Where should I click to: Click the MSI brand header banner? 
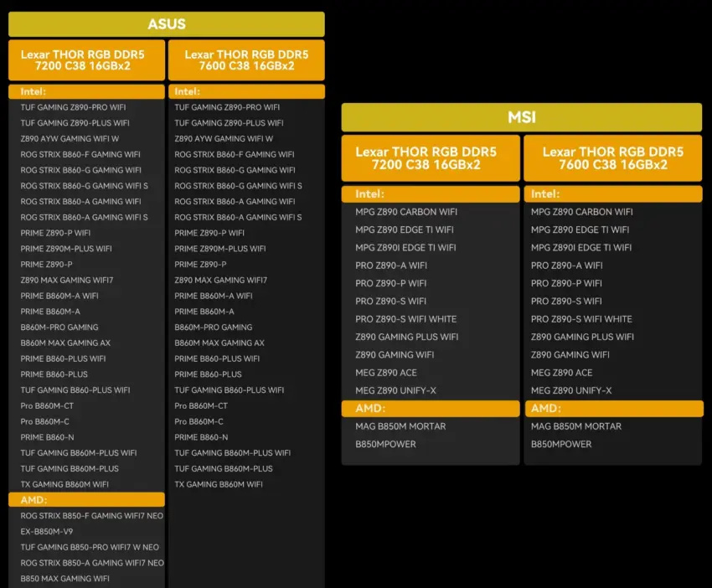point(521,117)
